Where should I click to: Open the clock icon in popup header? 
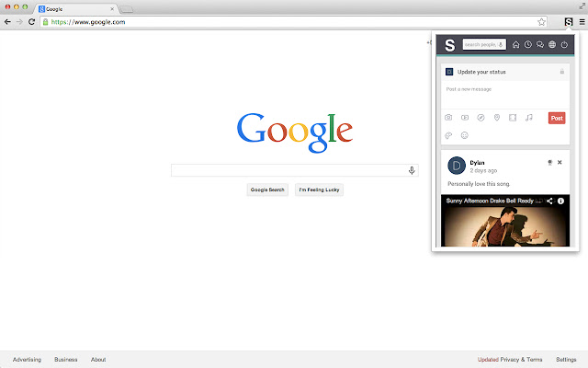(x=528, y=45)
